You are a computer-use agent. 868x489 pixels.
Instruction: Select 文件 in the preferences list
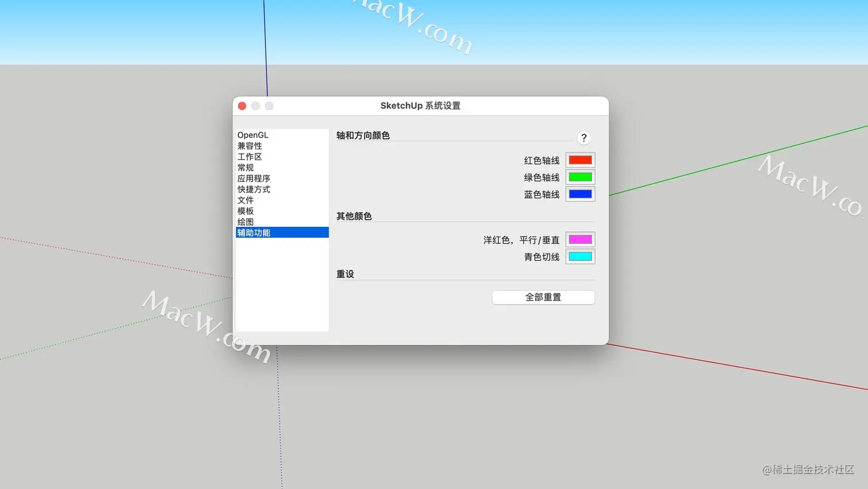point(282,200)
